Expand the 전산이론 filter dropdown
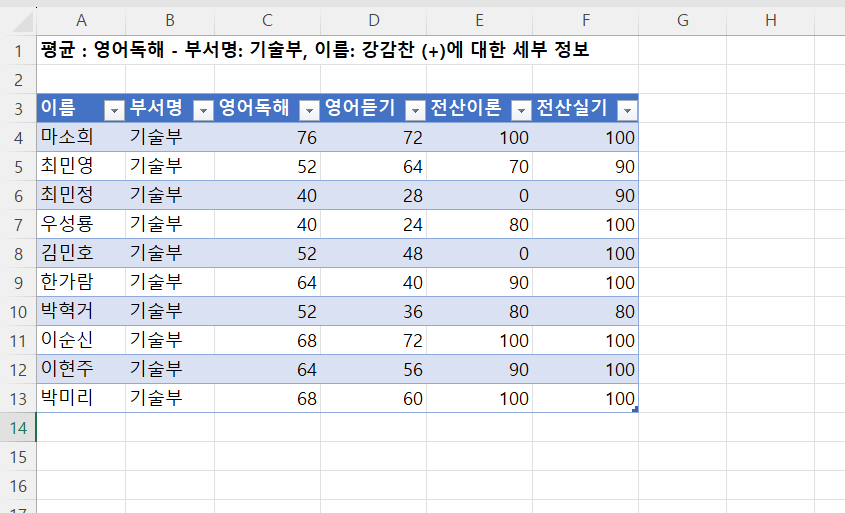Viewport: 845px width, 513px height. [x=521, y=109]
